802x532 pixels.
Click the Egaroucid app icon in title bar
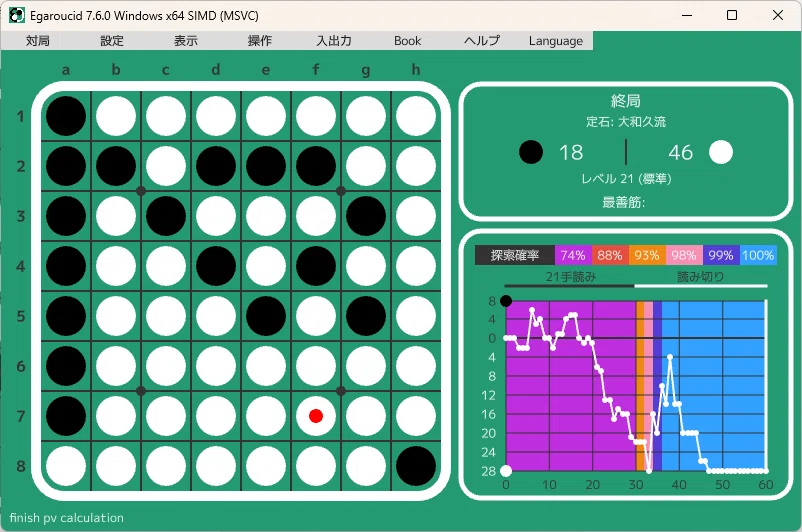coord(16,15)
